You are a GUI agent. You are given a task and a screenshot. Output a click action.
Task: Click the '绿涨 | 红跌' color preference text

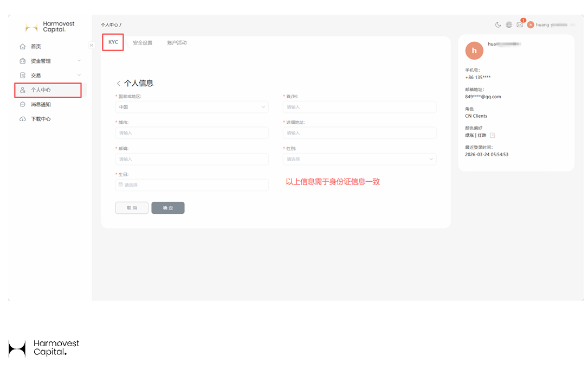pyautogui.click(x=475, y=135)
